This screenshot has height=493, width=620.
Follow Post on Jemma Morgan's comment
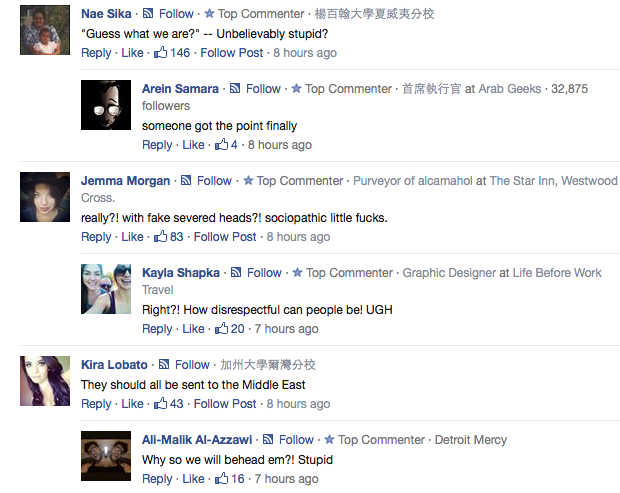pos(225,237)
